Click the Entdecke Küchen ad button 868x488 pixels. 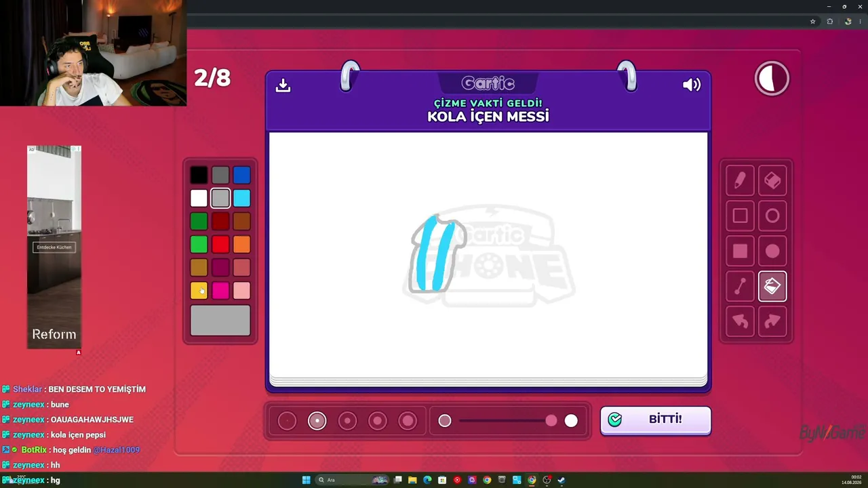[54, 247]
